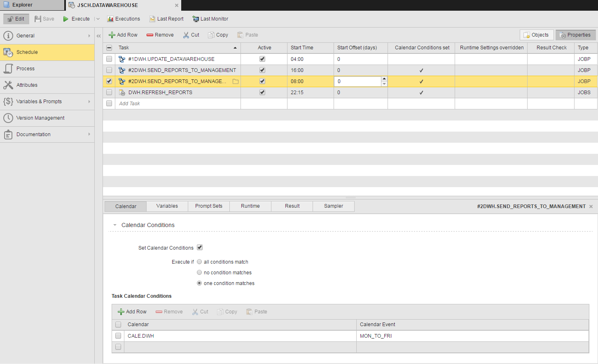Screen dimensions: 598x364
Task: Click the top Paste button
Action: 248,35
